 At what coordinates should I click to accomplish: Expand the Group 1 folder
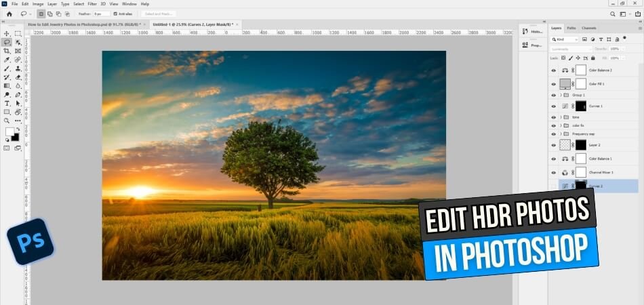click(561, 95)
